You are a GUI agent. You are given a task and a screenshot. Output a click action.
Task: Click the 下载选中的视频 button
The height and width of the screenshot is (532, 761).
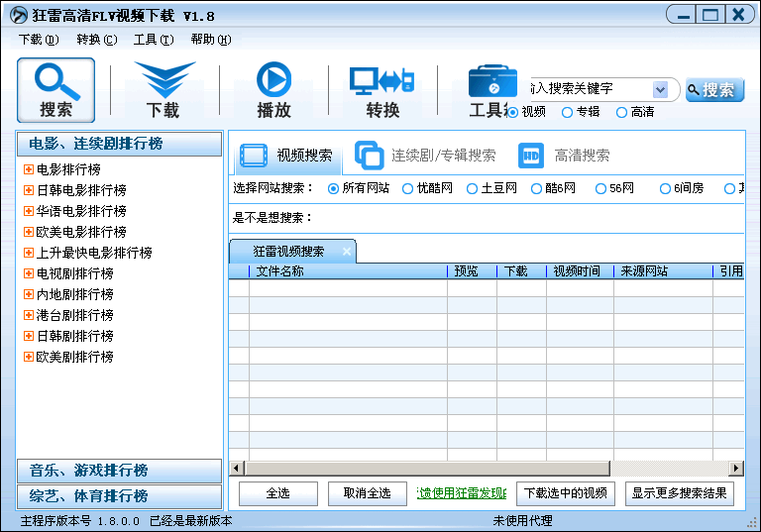click(x=566, y=493)
